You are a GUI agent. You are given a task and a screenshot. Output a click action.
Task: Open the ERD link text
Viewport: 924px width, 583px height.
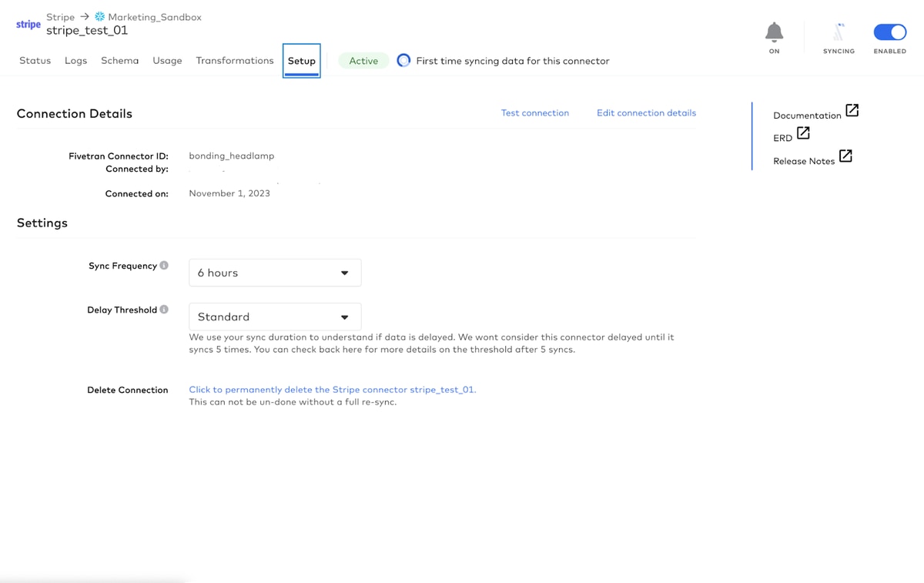point(782,138)
